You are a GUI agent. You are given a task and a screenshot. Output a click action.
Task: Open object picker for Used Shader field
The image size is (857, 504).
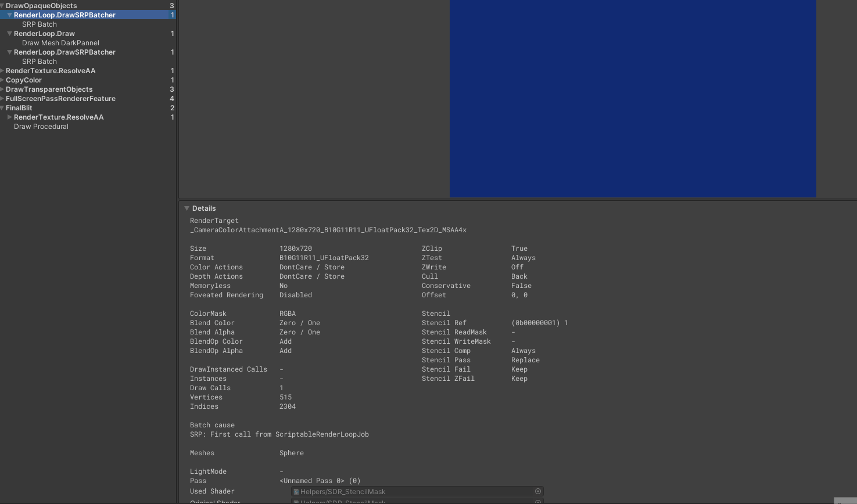point(538,491)
